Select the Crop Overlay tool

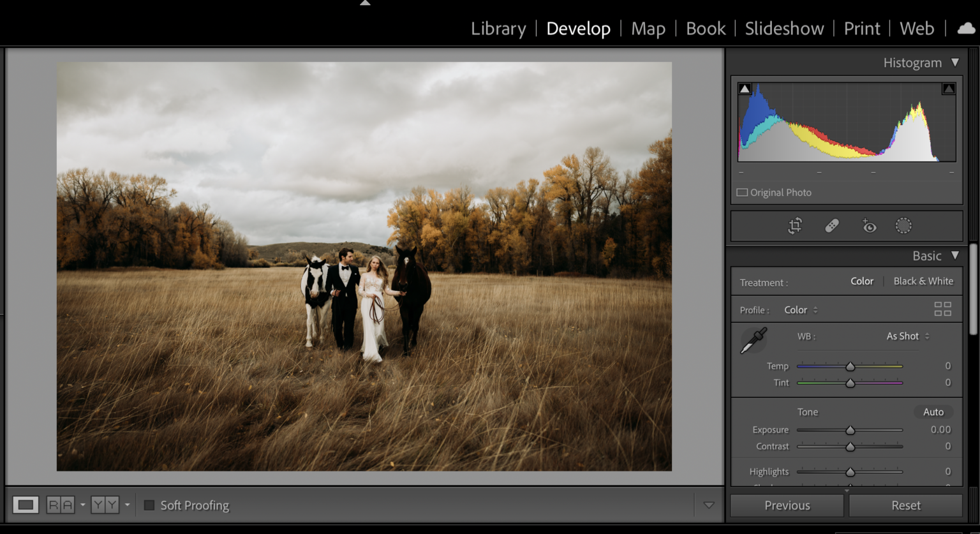coord(795,225)
